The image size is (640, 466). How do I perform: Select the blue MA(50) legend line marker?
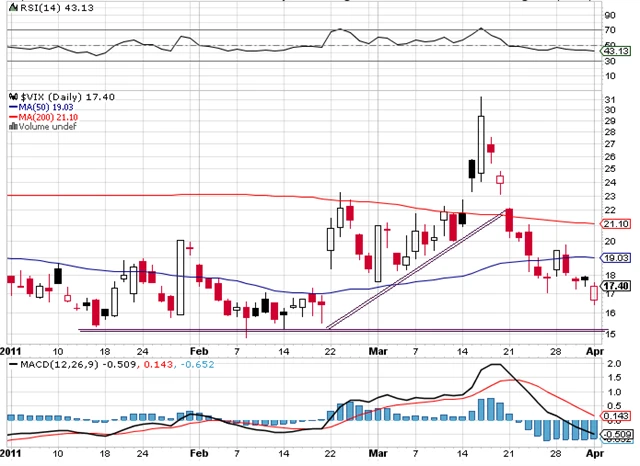coord(12,104)
